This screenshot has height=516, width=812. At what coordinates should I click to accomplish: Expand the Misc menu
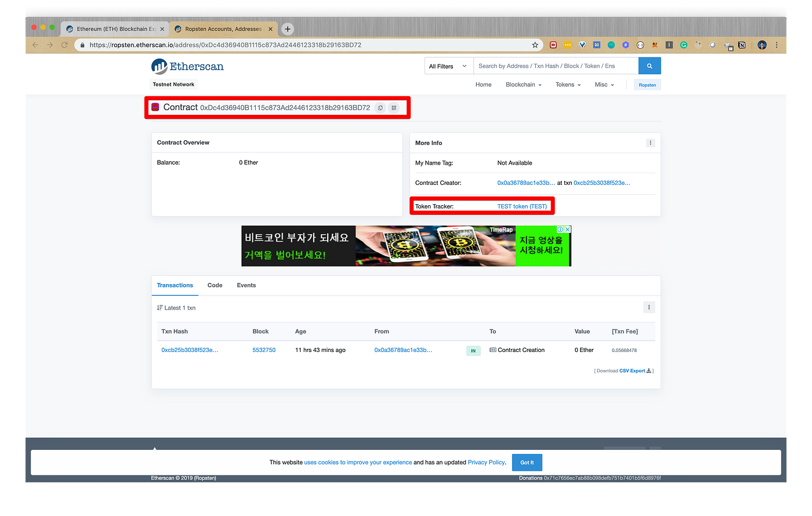pos(604,85)
